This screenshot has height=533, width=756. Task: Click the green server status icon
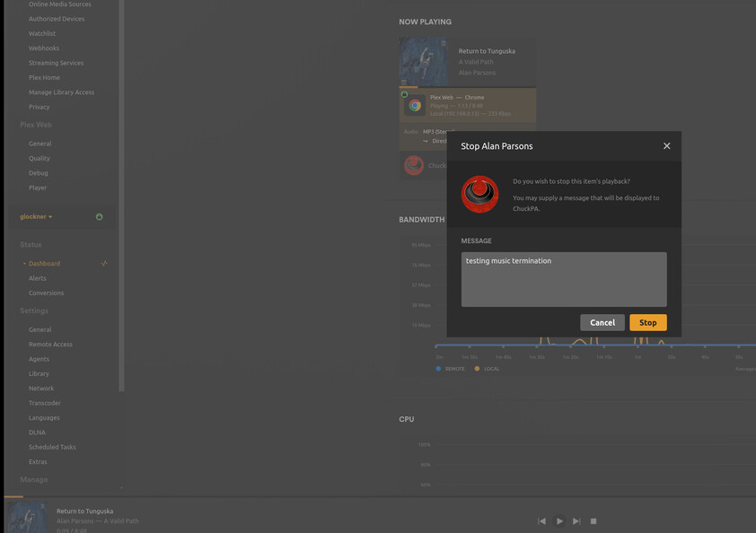[x=100, y=217]
